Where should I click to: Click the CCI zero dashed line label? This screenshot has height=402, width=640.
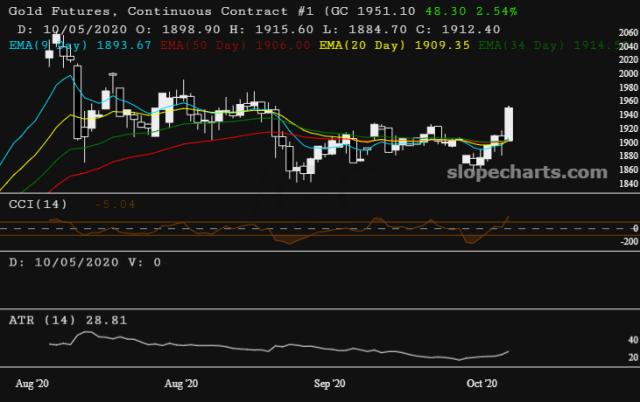635,229
